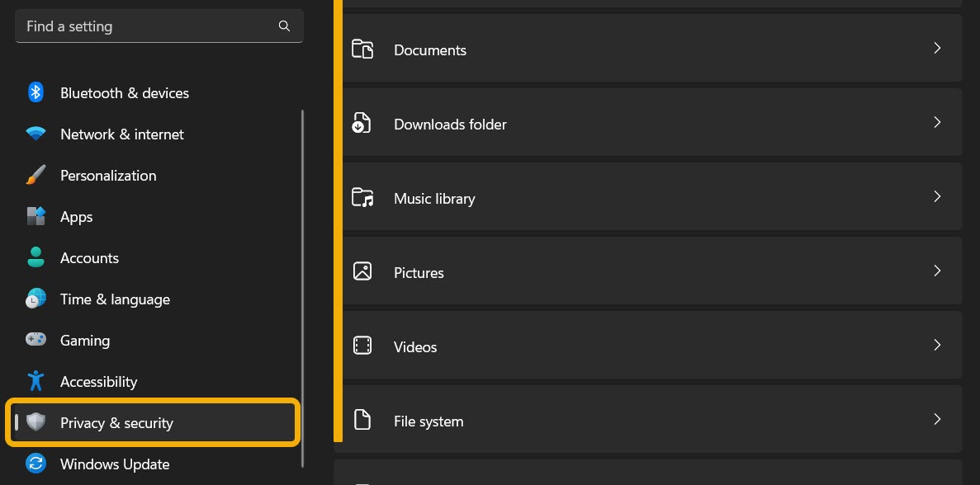The image size is (980, 485).
Task: Click the Personalization brush icon
Action: click(x=36, y=175)
